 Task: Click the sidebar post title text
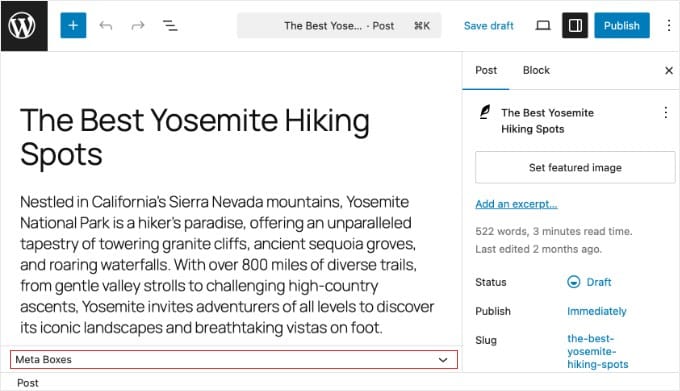pyautogui.click(x=547, y=121)
